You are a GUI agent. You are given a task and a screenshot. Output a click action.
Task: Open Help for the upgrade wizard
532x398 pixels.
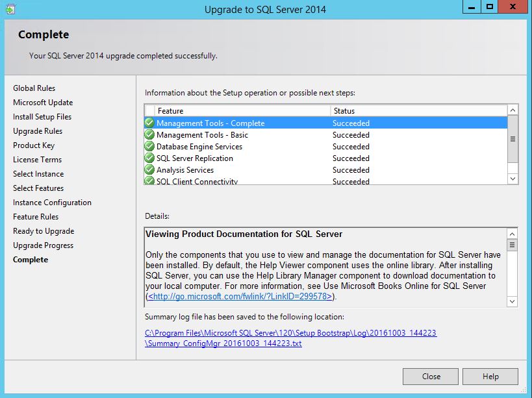[490, 377]
